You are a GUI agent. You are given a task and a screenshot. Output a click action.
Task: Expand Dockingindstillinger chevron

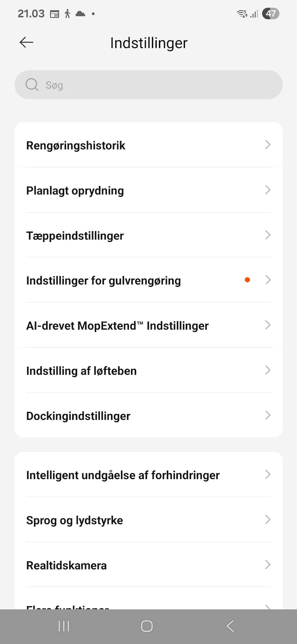(268, 415)
